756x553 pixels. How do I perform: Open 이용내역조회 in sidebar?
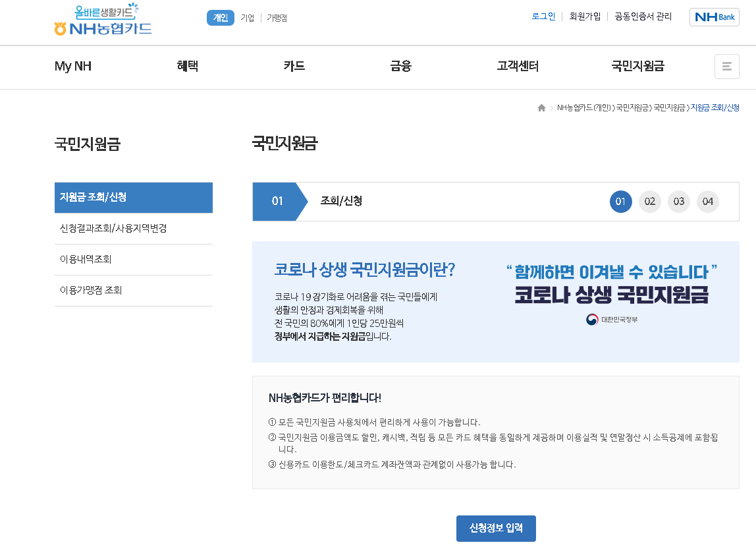point(134,259)
